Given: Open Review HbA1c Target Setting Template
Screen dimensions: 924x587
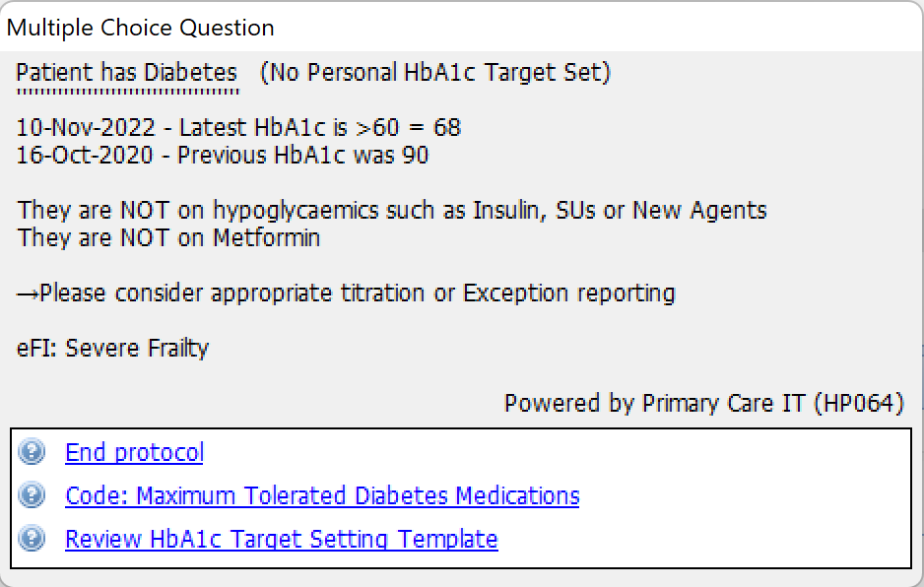Looking at the screenshot, I should click(282, 540).
